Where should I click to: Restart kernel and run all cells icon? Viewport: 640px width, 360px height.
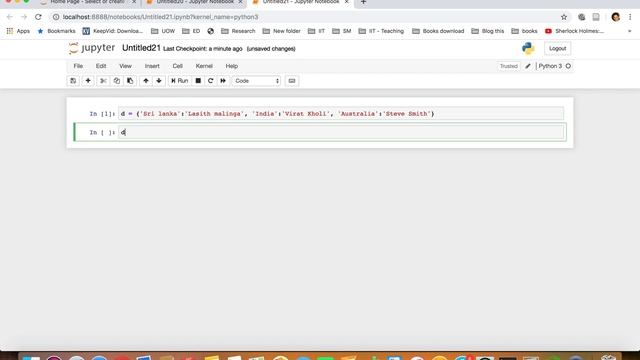tap(223, 81)
